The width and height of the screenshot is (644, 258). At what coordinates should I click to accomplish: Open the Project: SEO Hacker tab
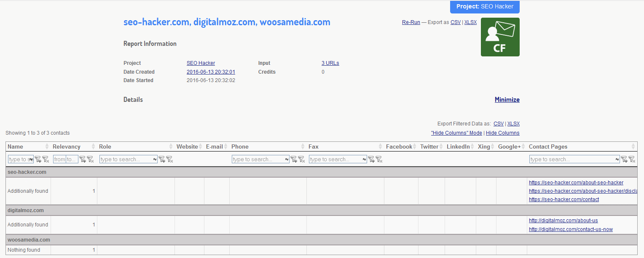485,7
